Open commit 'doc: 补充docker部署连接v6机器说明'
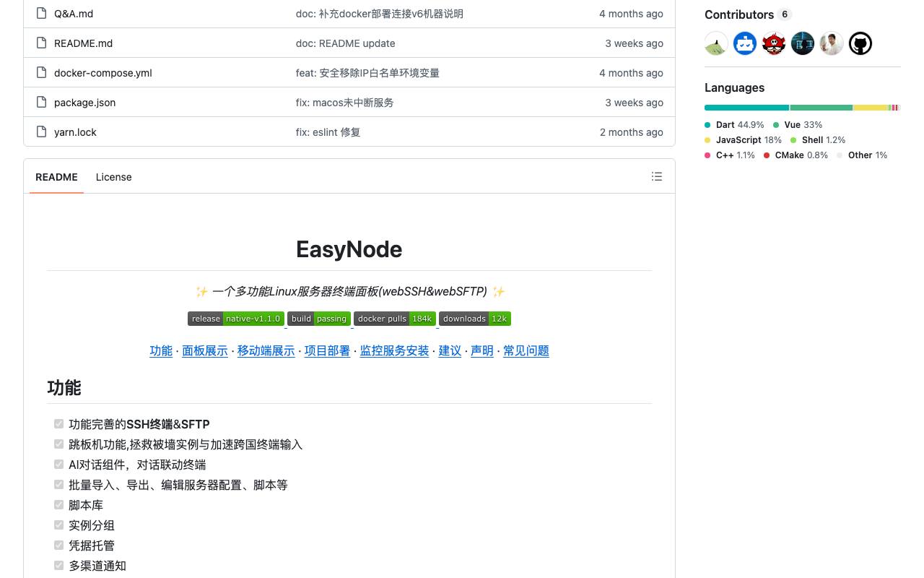Viewport: 924px width, 578px height. click(380, 14)
